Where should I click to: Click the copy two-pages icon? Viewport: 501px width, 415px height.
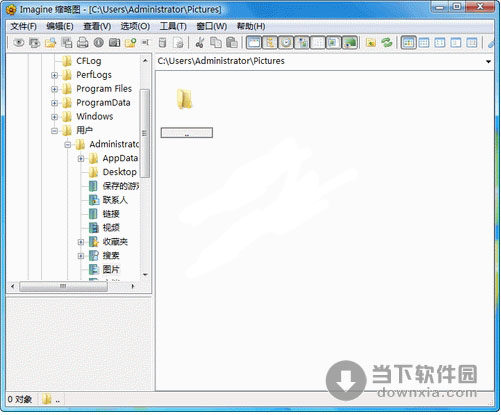coord(216,42)
